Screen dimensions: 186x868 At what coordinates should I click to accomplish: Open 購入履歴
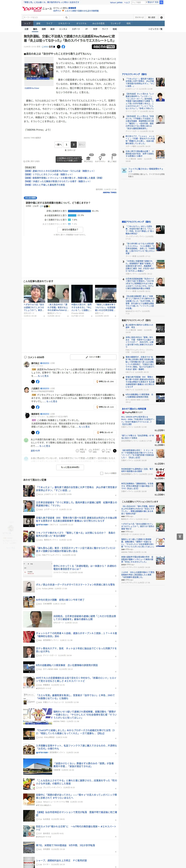pyautogui.click(x=152, y=18)
